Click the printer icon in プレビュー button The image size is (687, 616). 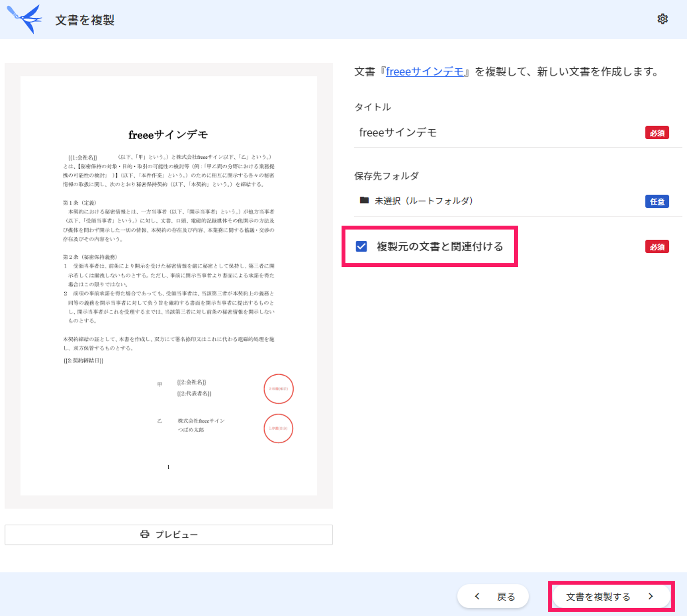145,534
